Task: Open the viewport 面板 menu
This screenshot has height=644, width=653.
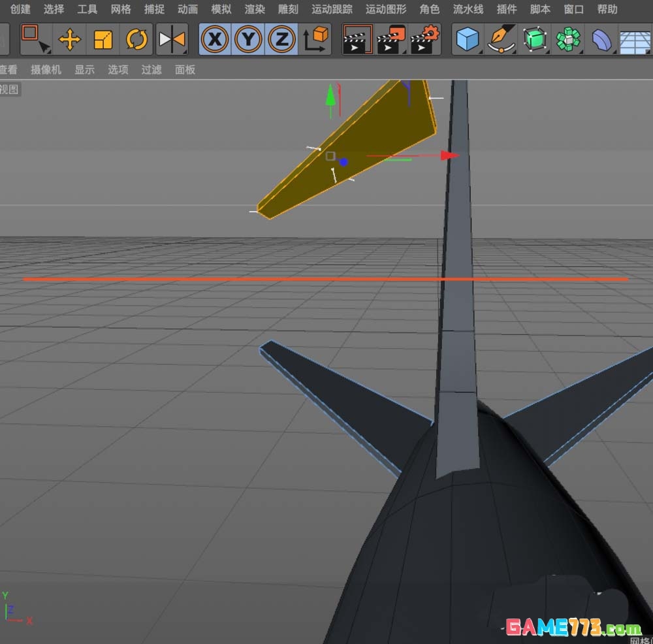Action: [185, 70]
